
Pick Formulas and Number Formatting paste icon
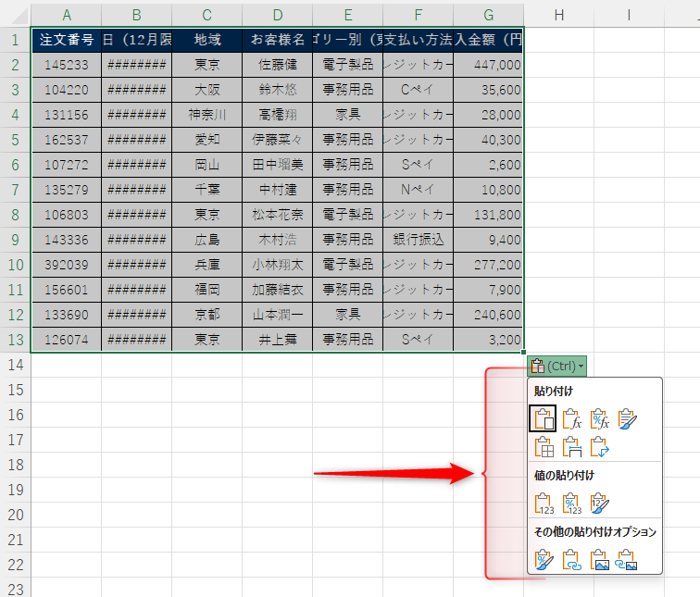point(599,418)
